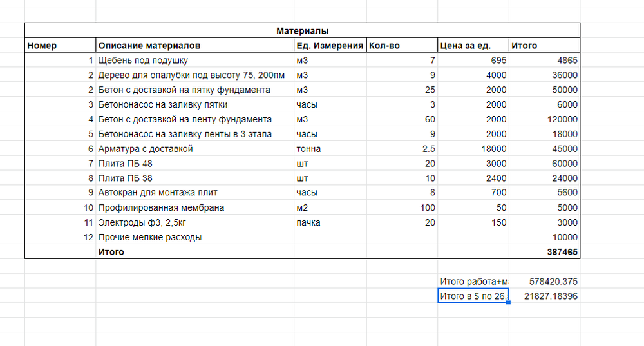Click the price cell 4000
644x346 pixels.
point(473,75)
